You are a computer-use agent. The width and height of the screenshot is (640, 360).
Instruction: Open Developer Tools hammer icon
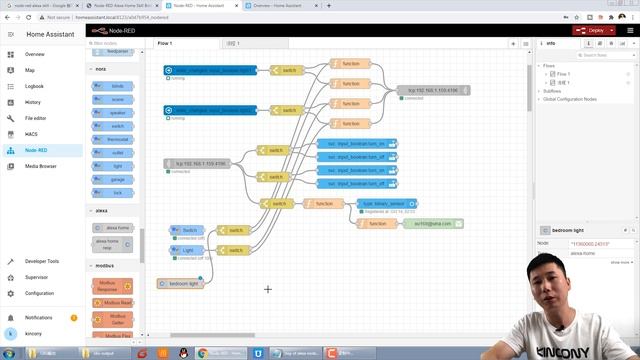tap(11, 261)
